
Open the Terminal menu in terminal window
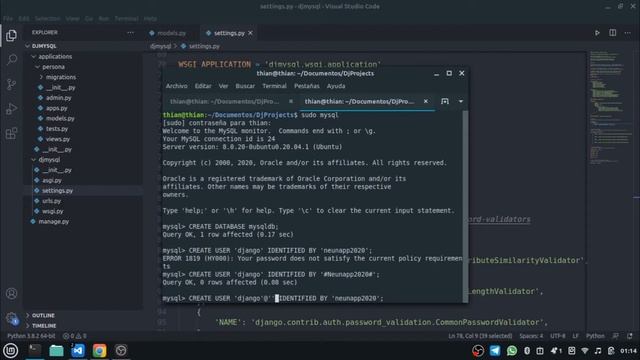274,86
